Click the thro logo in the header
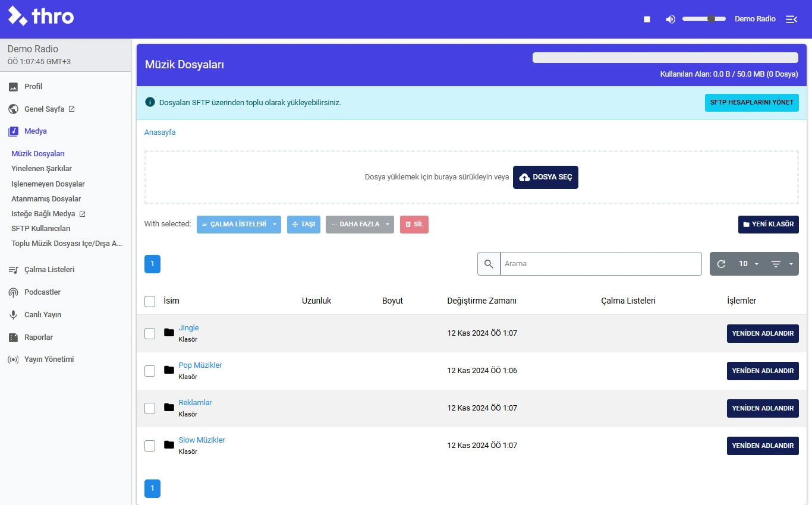The width and height of the screenshot is (812, 505). [x=41, y=16]
